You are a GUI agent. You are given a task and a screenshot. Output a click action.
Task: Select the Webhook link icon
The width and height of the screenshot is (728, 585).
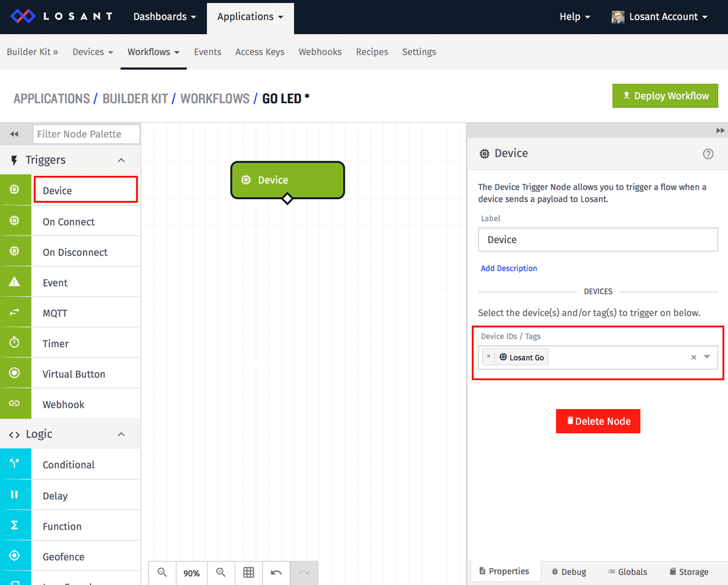[15, 403]
